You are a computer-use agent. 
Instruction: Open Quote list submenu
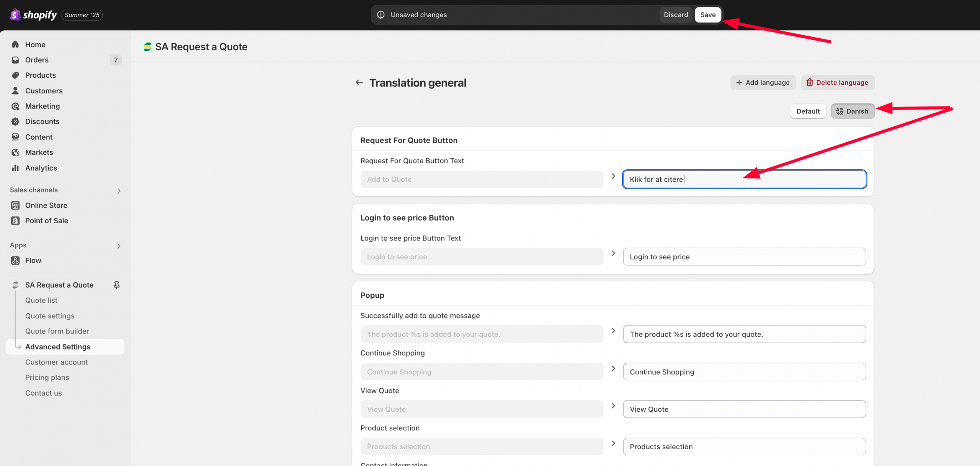pyautogui.click(x=41, y=300)
